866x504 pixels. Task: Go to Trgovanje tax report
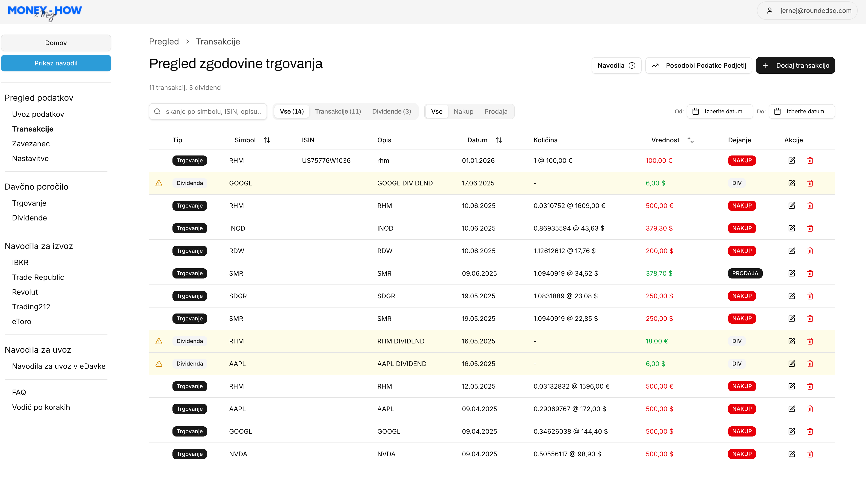click(x=29, y=203)
